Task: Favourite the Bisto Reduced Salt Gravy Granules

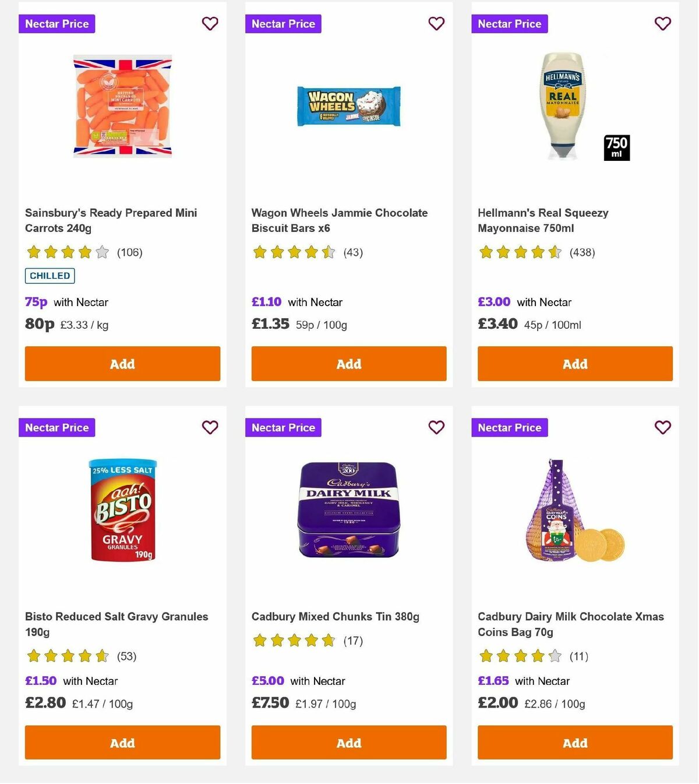Action: coord(210,427)
